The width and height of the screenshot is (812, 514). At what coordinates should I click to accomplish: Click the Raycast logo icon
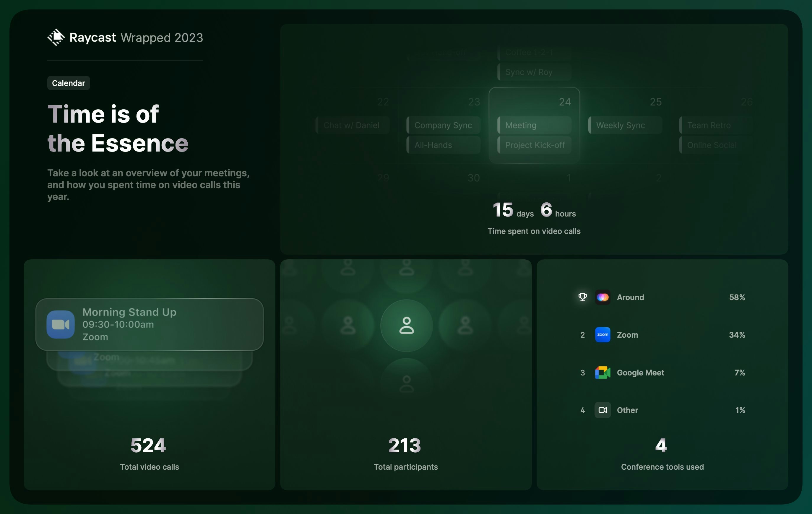(x=56, y=38)
